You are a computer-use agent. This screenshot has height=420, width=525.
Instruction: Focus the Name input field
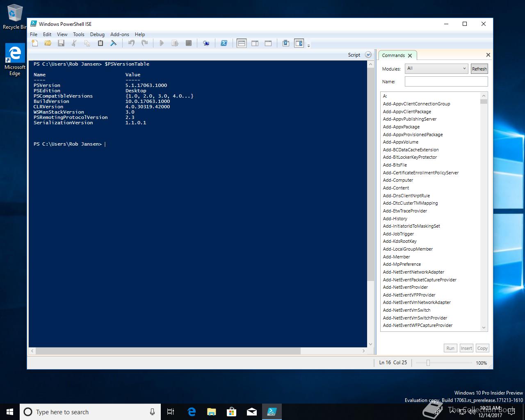tap(446, 82)
